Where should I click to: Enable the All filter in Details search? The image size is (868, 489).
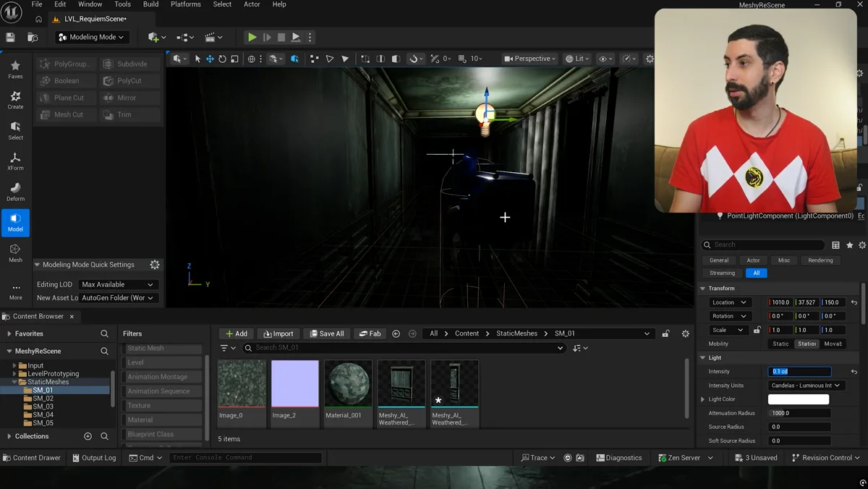[756, 273]
